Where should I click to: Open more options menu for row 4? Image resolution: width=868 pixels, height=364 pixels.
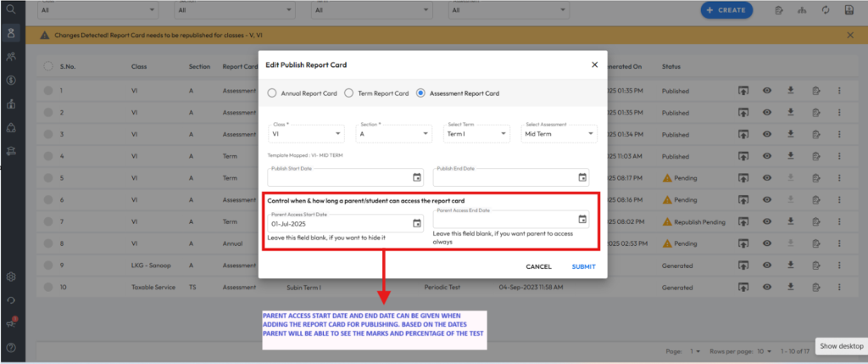tap(839, 156)
